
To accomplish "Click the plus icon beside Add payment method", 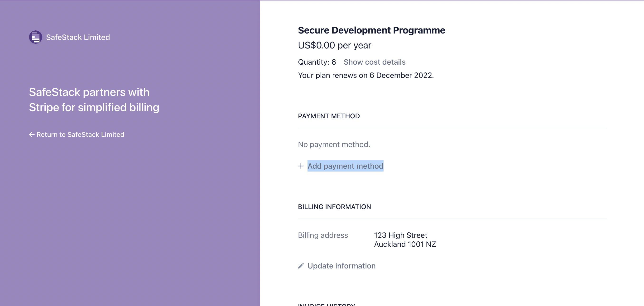I will (x=301, y=166).
